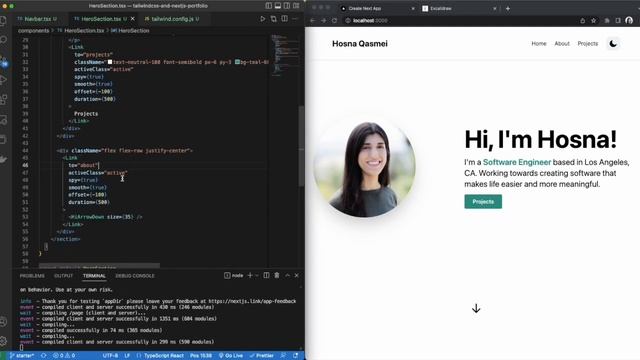This screenshot has height=360, width=640.
Task: Open the OUTPUT panel tab
Action: coord(64,276)
